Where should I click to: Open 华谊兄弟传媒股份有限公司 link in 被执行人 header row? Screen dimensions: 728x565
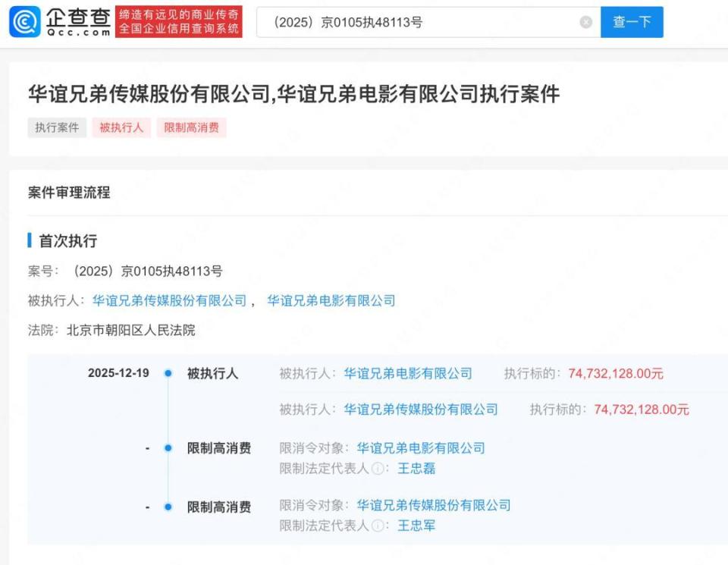tap(169, 301)
